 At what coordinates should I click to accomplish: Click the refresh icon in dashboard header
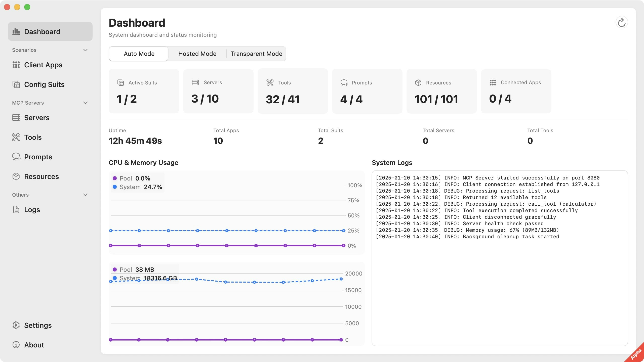click(x=622, y=23)
